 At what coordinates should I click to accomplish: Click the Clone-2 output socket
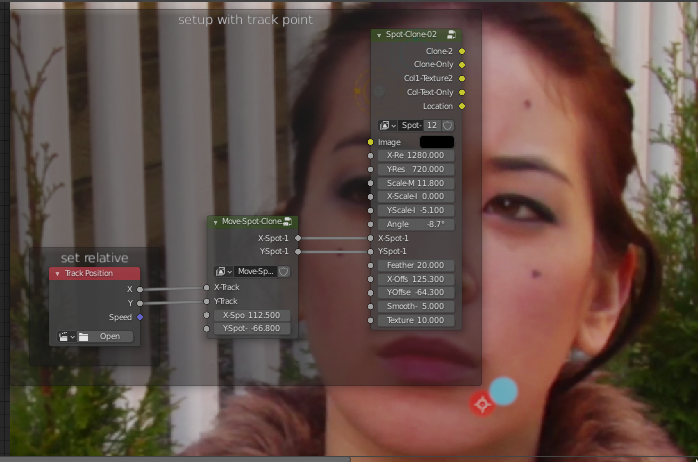click(x=462, y=52)
